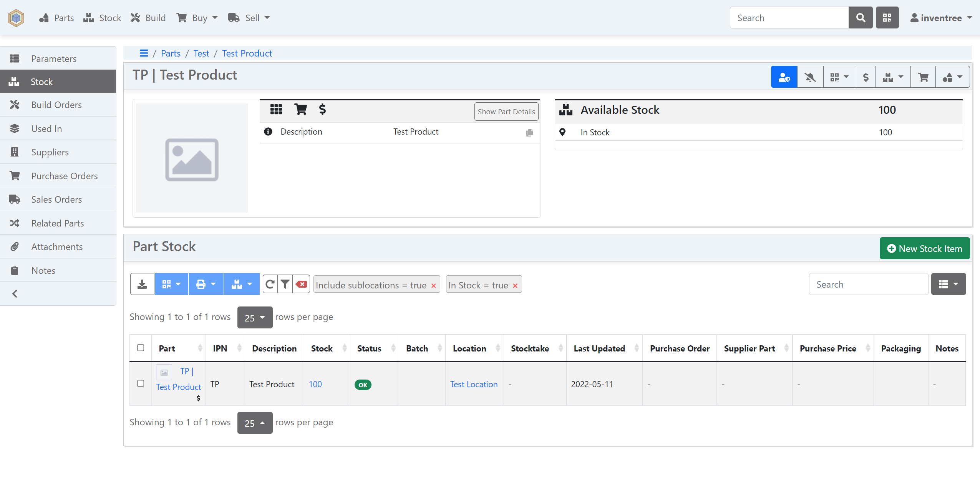Refresh the Part Stock table
Screen dimensions: 980x488
tap(270, 284)
